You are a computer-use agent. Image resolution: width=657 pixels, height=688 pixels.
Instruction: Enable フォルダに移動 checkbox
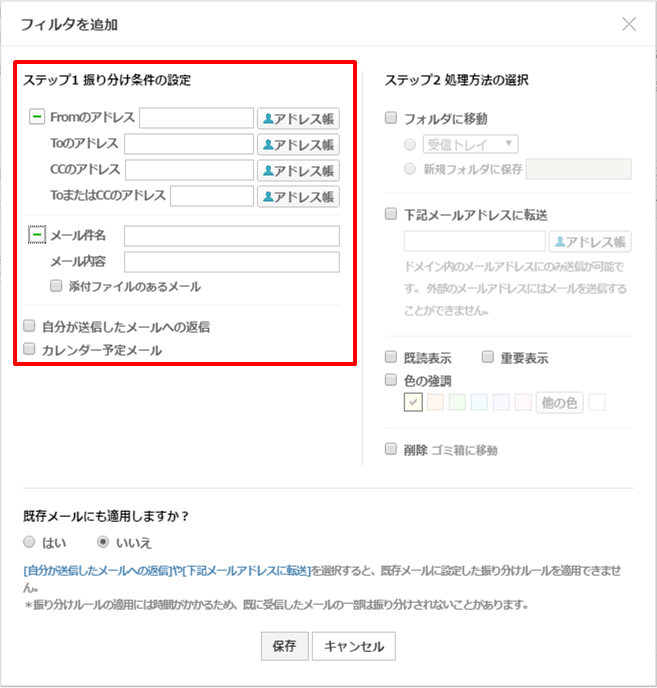click(391, 118)
